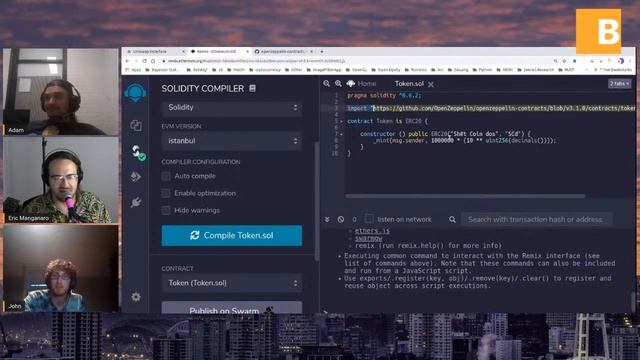
Task: Enable the Auto compile checkbox
Action: click(166, 176)
